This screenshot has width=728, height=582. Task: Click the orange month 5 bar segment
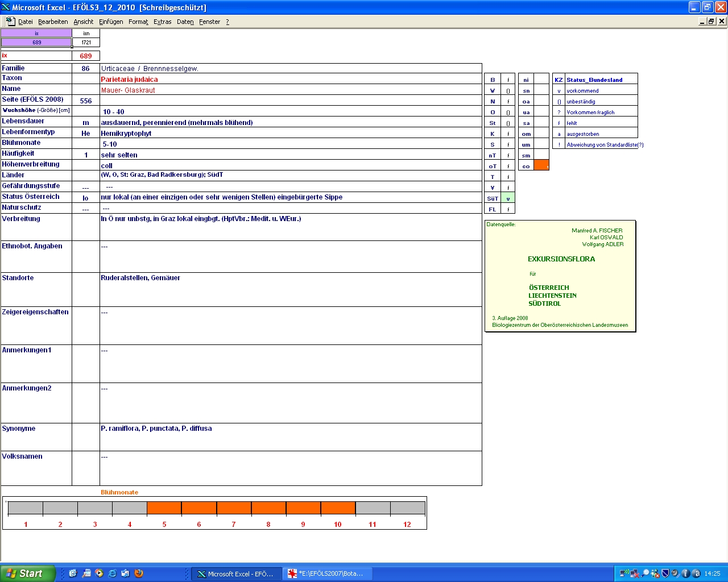point(164,508)
